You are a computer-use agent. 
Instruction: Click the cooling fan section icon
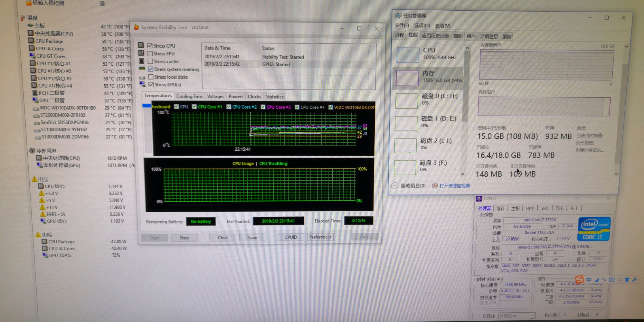coord(32,150)
